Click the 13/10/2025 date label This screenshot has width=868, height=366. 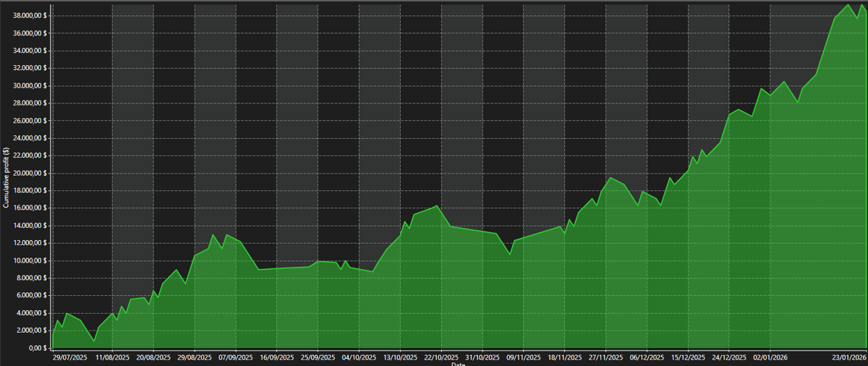(x=401, y=357)
